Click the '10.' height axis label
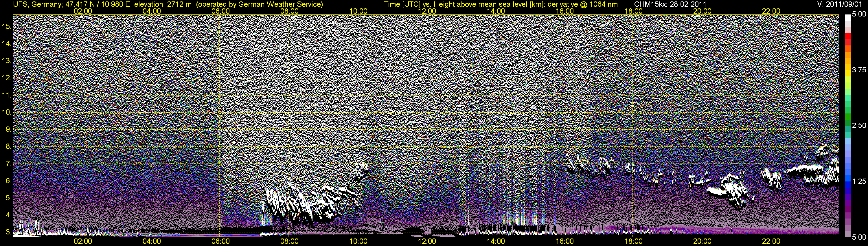 [7, 112]
